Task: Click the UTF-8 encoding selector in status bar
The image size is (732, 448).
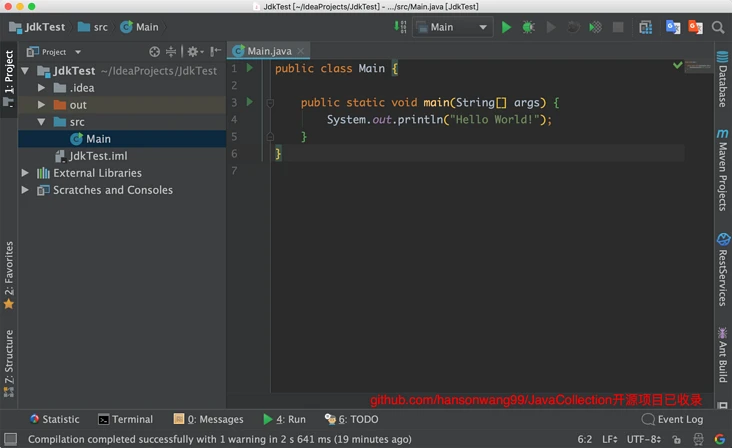Action: click(x=642, y=439)
